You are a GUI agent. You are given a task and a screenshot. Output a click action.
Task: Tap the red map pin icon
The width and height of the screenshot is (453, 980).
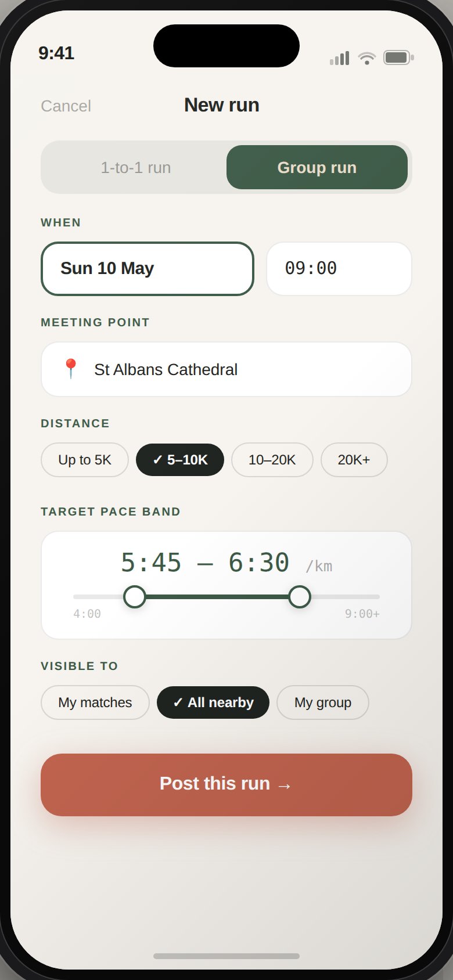(x=70, y=369)
